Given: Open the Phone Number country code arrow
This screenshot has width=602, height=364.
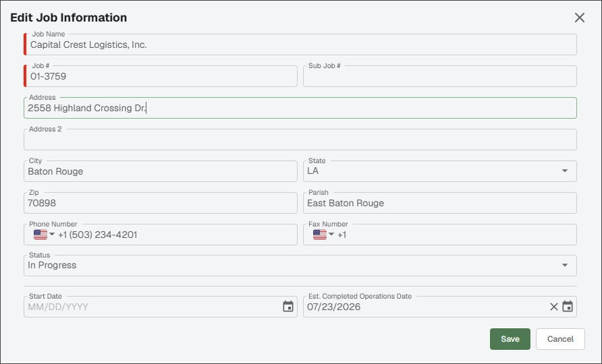Looking at the screenshot, I should [52, 235].
